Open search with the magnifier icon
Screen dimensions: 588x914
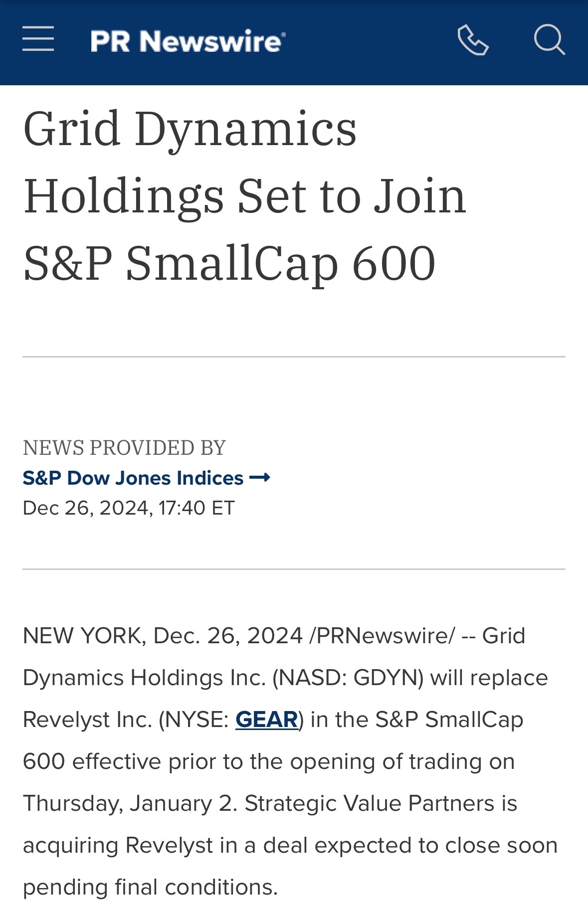549,39
